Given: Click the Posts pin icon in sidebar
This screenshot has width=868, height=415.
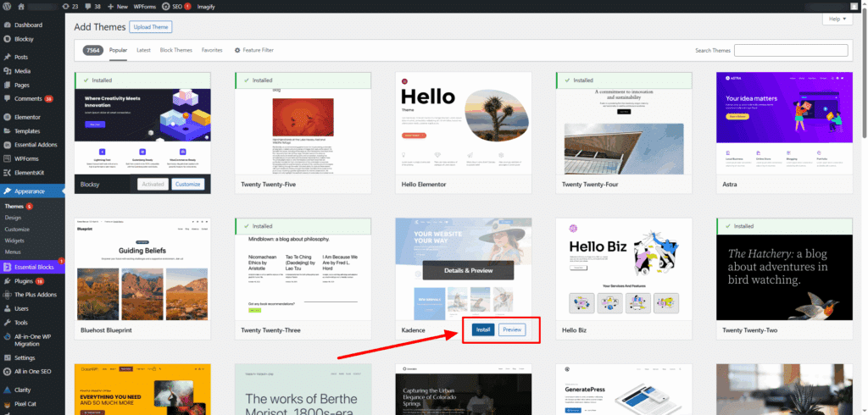Looking at the screenshot, I should (7, 57).
